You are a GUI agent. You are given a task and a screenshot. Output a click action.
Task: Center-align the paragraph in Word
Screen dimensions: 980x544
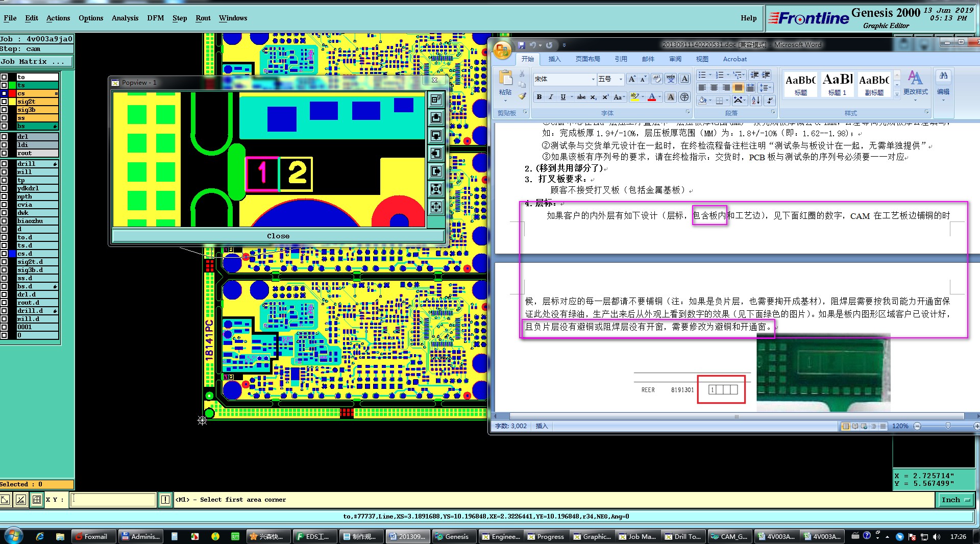[x=714, y=88]
